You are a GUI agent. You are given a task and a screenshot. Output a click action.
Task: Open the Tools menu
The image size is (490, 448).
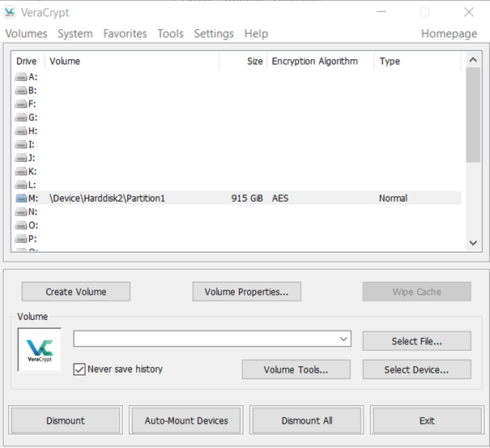click(170, 33)
